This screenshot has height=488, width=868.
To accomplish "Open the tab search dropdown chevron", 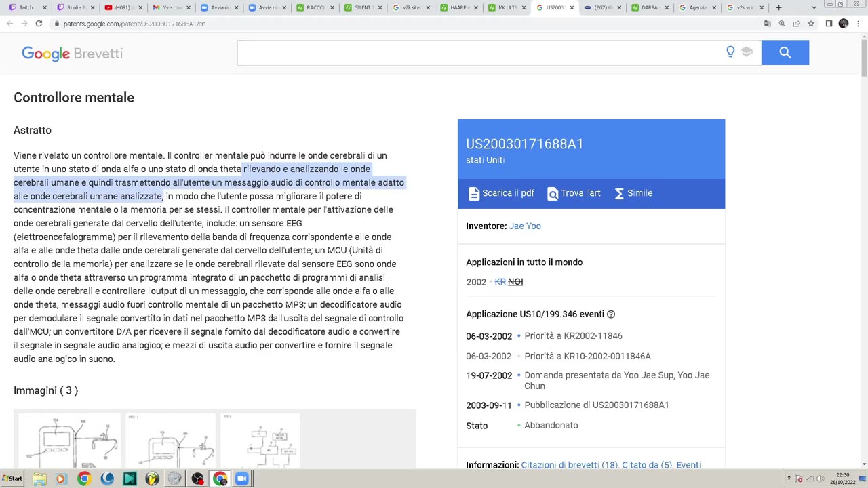I will tap(814, 7).
